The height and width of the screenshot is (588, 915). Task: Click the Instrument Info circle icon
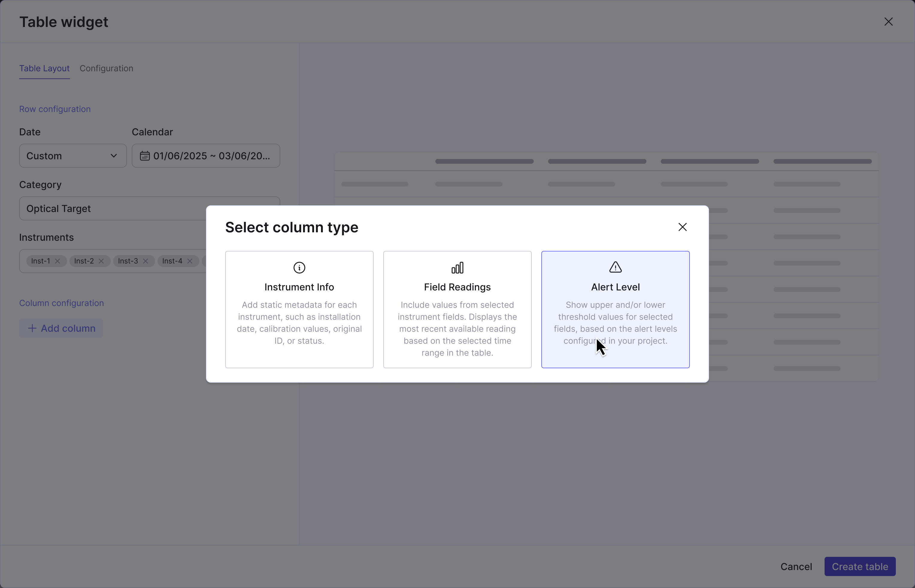(299, 268)
